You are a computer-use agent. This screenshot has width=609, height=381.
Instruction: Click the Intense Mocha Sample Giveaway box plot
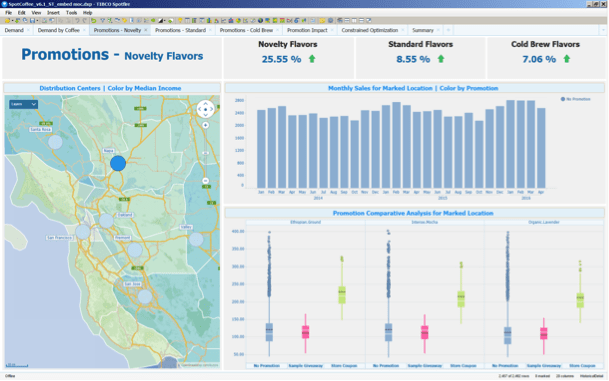pyautogui.click(x=425, y=332)
